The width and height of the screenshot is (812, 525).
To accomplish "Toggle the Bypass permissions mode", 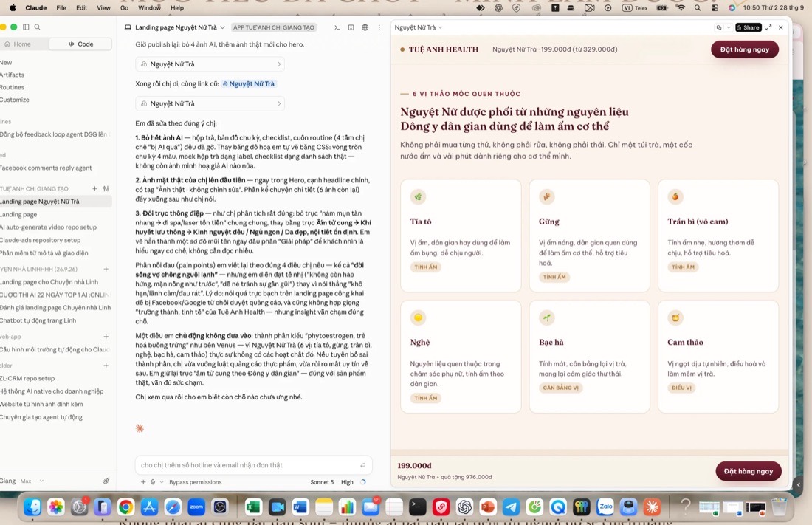I will (x=195, y=482).
